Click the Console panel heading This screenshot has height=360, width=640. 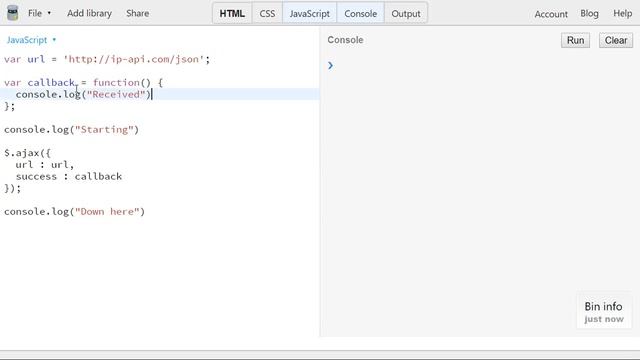pyautogui.click(x=345, y=40)
